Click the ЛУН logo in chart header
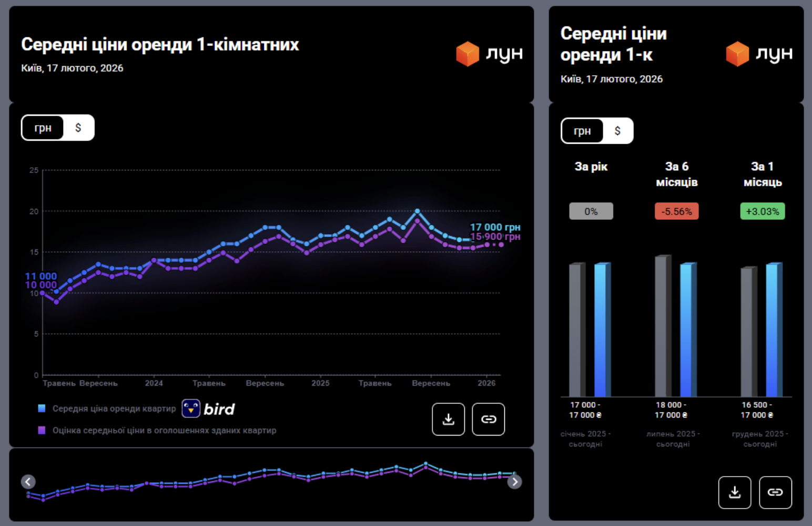This screenshot has width=812, height=526. (489, 54)
